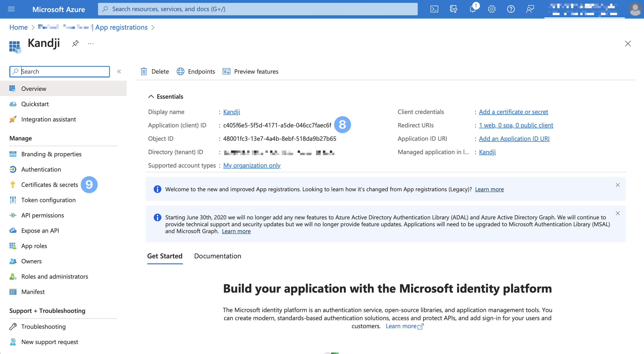Screen dimensions: 644x354
Task: Select the Get Started tab
Action: pos(164,256)
